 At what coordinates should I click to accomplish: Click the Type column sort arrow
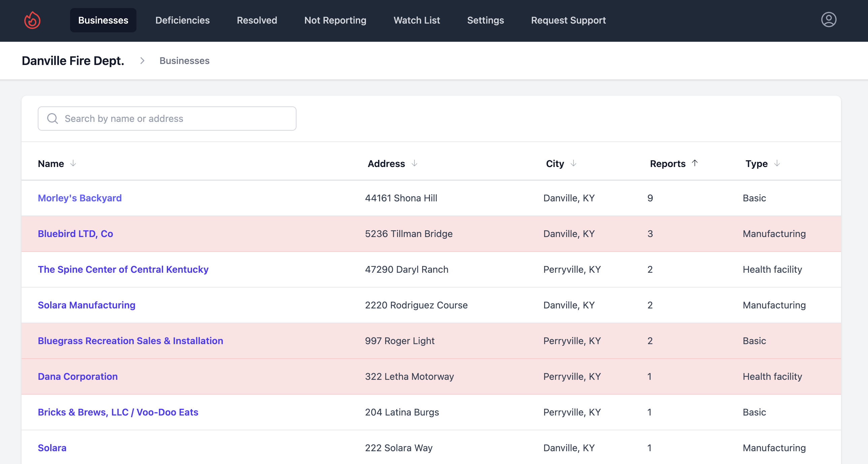coord(777,164)
